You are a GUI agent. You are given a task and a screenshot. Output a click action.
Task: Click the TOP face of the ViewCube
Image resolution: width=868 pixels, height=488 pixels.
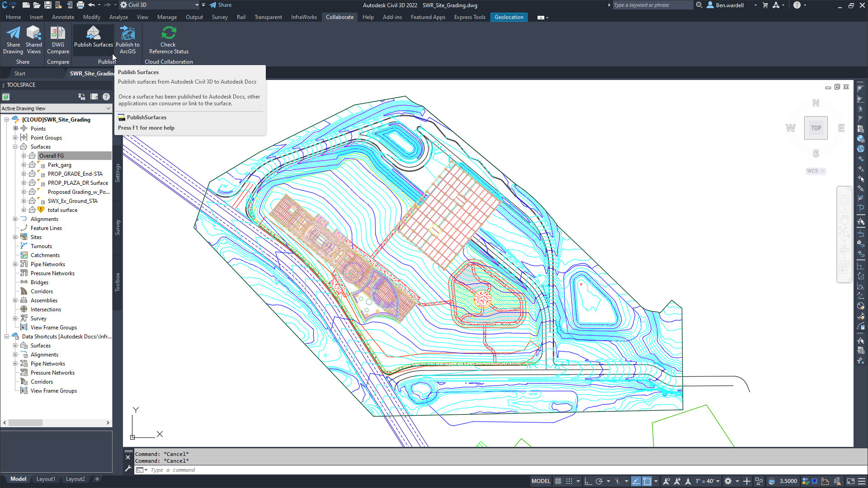pos(816,128)
